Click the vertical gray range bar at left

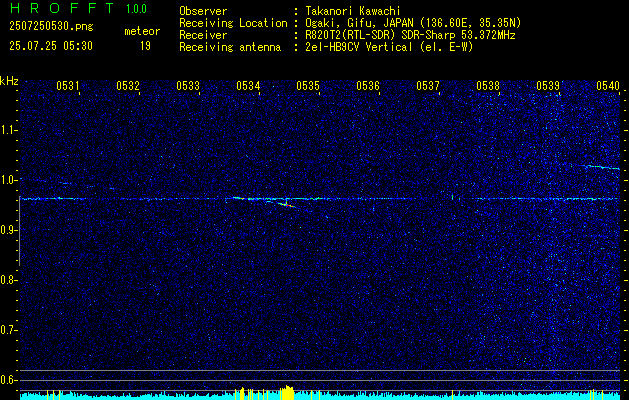pos(19,231)
